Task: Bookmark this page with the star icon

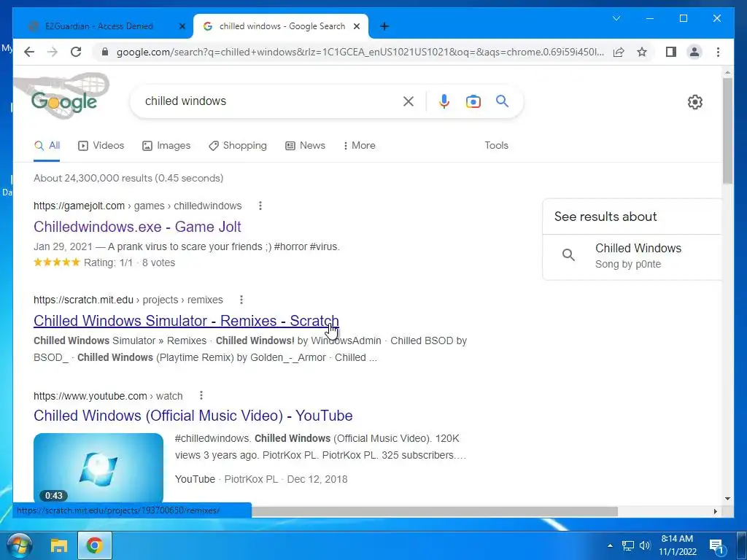Action: click(642, 52)
